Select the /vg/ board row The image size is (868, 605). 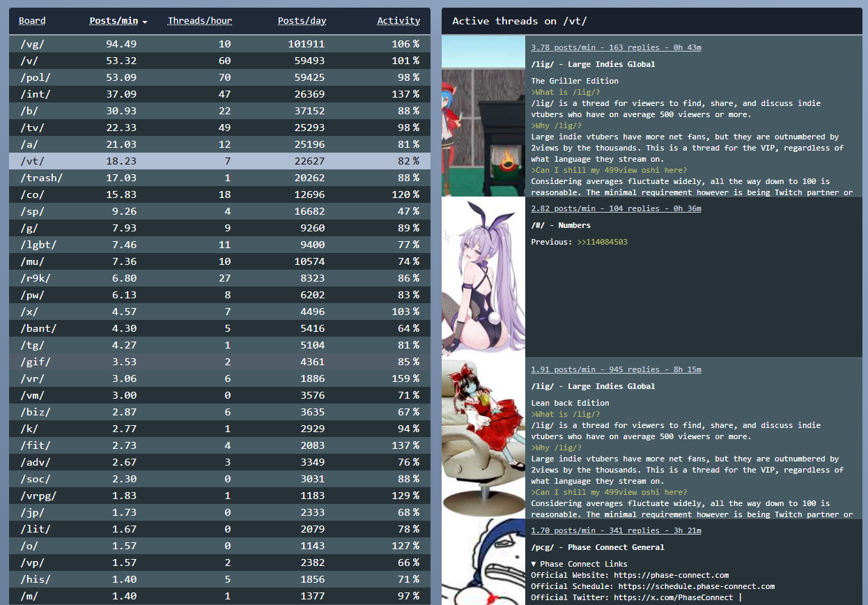219,44
